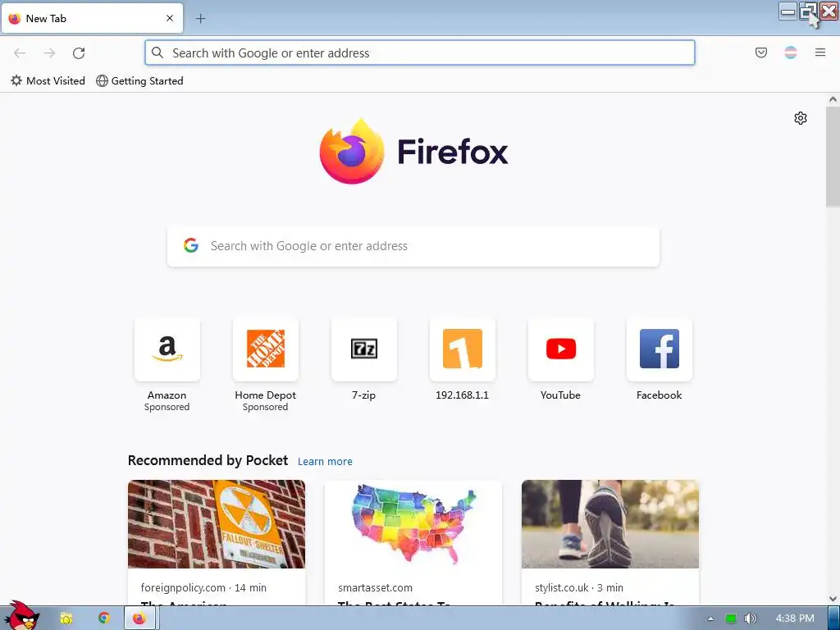Click magnifier icon in address bar
This screenshot has width=840, height=630.
[x=157, y=52]
